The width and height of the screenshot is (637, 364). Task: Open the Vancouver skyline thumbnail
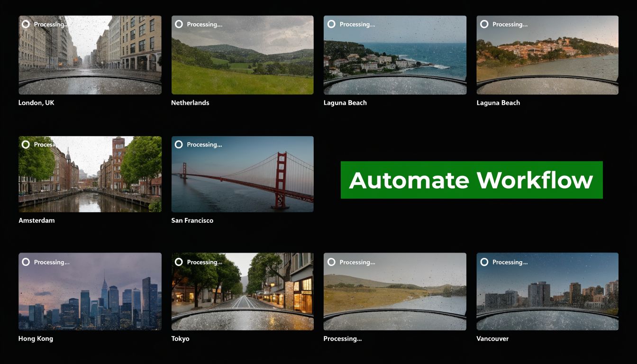coord(547,291)
